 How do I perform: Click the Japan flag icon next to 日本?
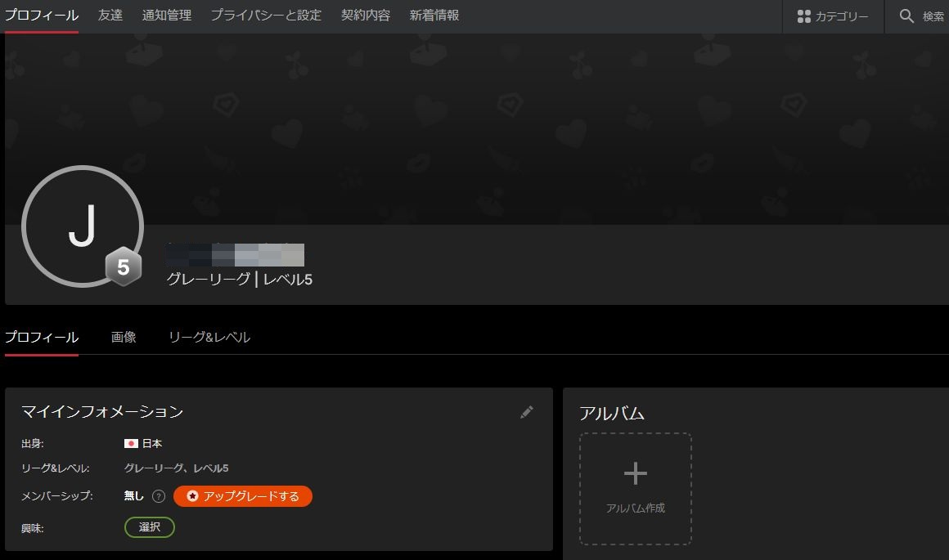click(131, 443)
